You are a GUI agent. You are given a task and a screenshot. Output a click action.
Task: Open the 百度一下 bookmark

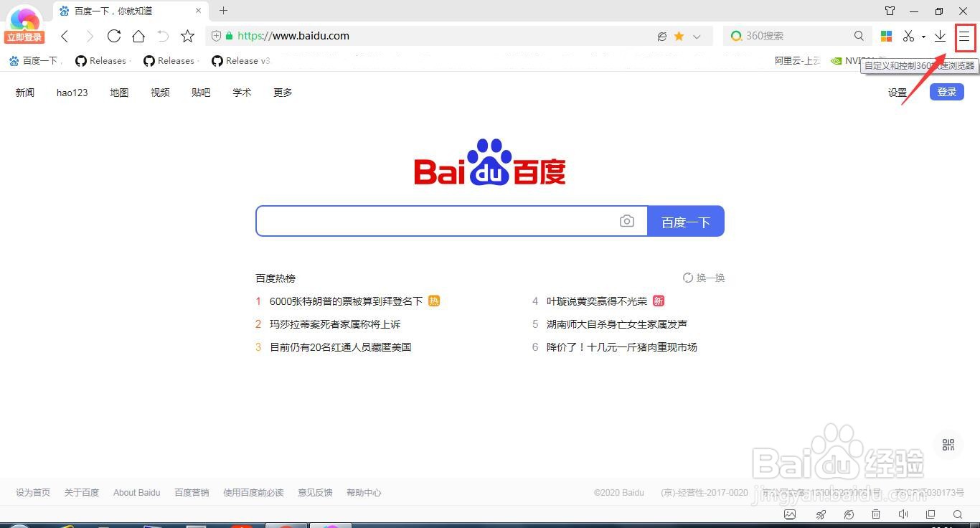(34, 61)
